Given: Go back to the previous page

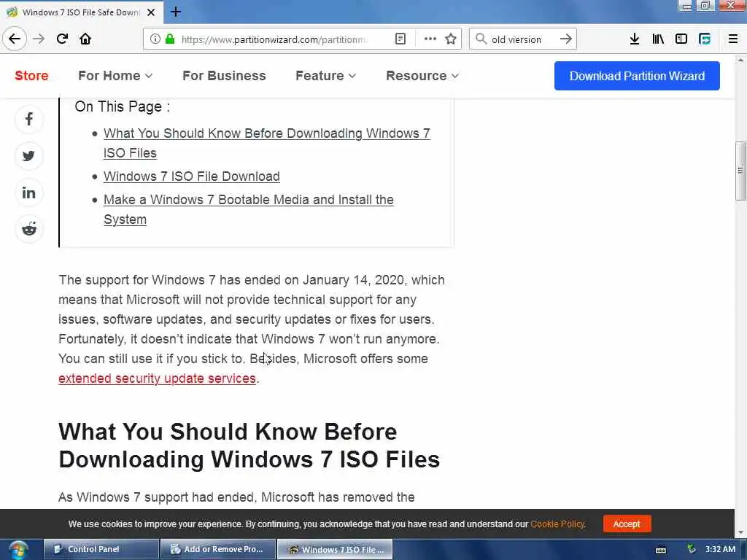Looking at the screenshot, I should [x=15, y=39].
